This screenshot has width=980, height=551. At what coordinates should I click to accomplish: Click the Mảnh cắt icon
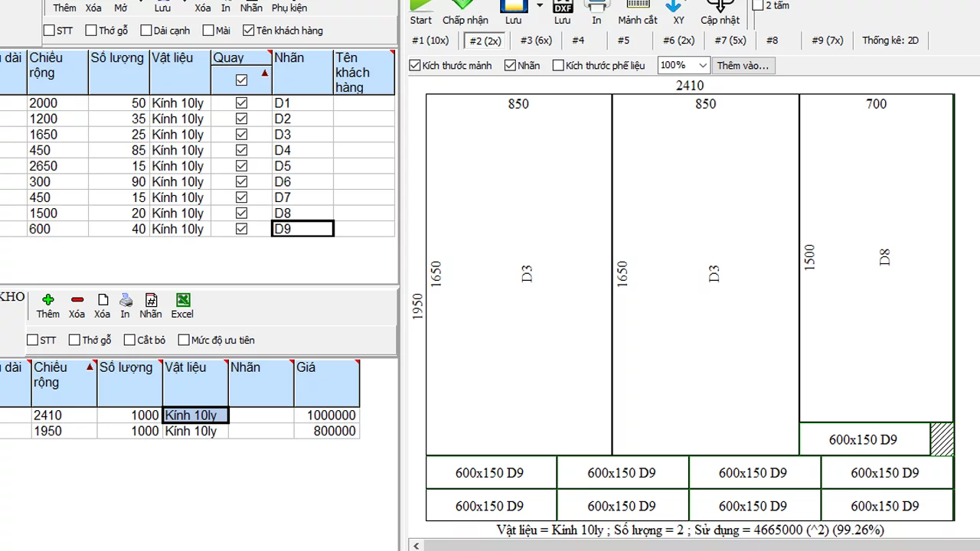[x=638, y=6]
